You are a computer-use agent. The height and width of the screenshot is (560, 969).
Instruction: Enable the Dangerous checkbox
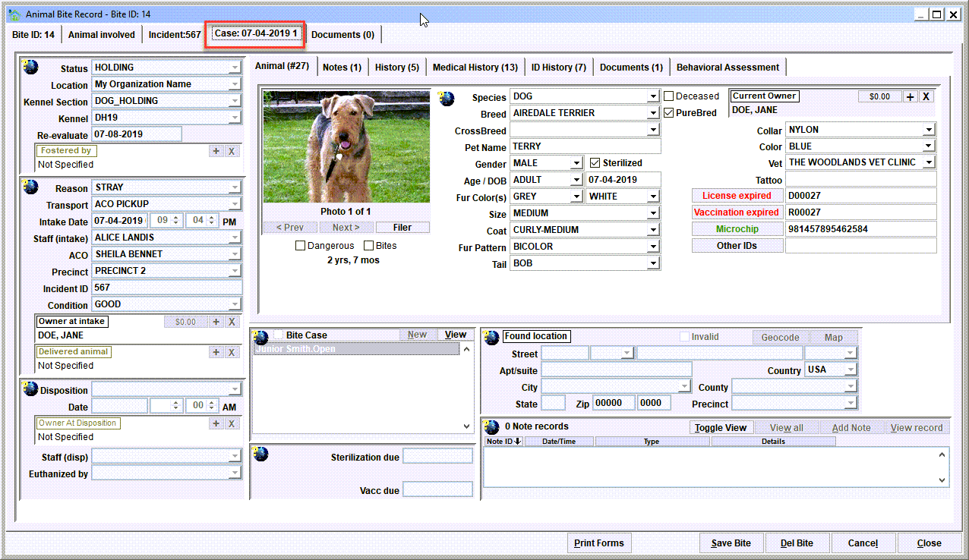(300, 246)
